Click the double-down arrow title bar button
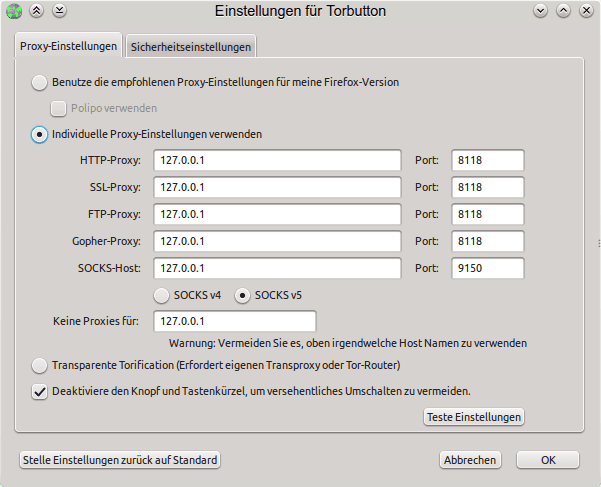 pyautogui.click(x=59, y=11)
